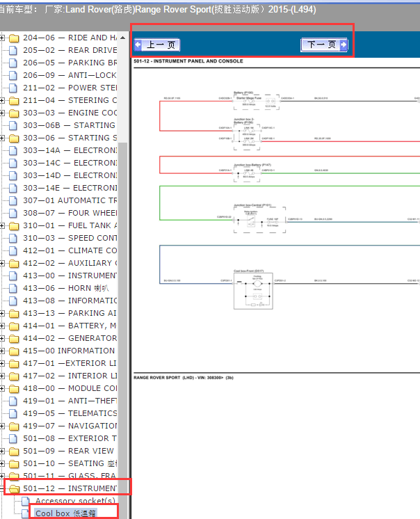The height and width of the screenshot is (519, 420).
Task: Click the Cool box-Front component in diagram
Action: click(x=253, y=291)
